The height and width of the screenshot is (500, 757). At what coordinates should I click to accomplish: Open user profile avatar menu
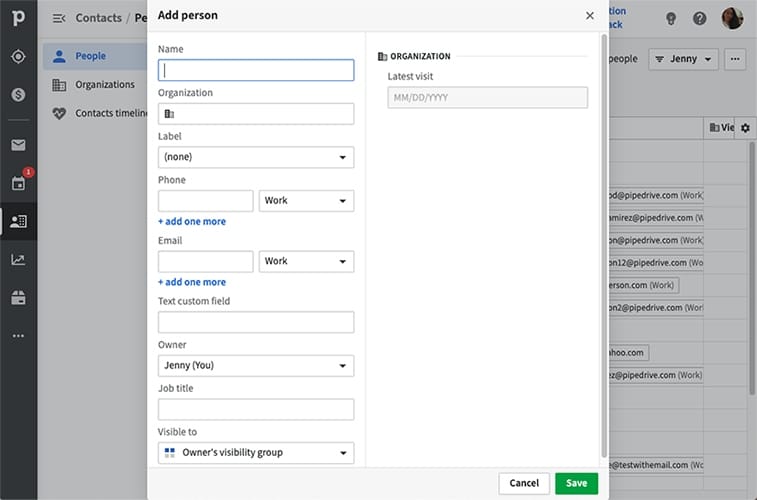[x=732, y=18]
